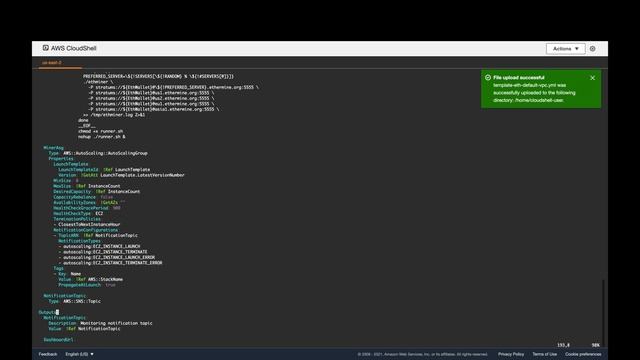Open the Privacy Policy link
This screenshot has width=640, height=360.
coord(511,354)
